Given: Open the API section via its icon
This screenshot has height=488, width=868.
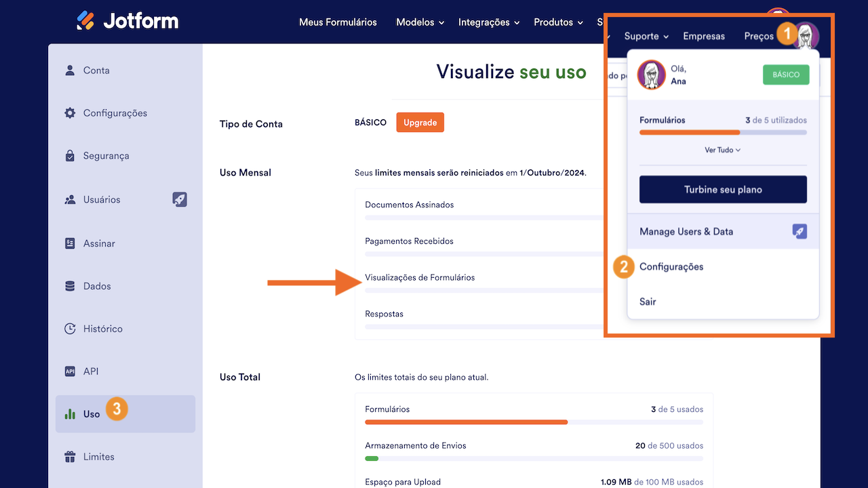Looking at the screenshot, I should click(70, 371).
